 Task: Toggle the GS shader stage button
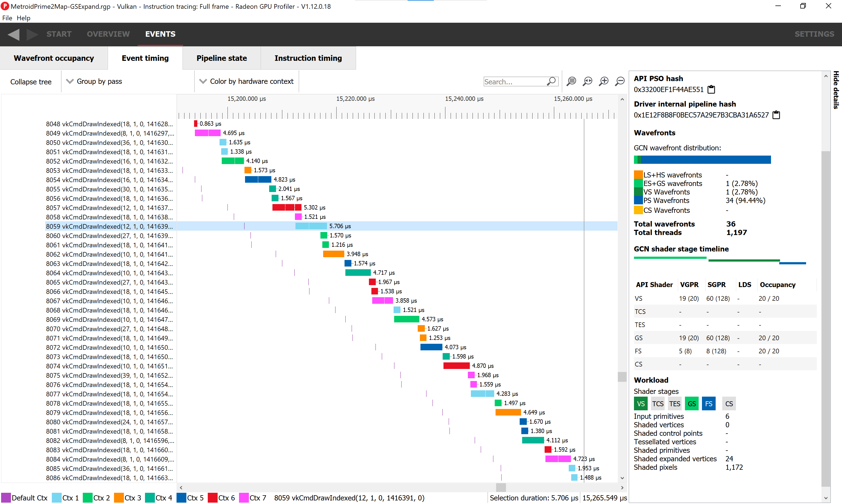pos(692,404)
